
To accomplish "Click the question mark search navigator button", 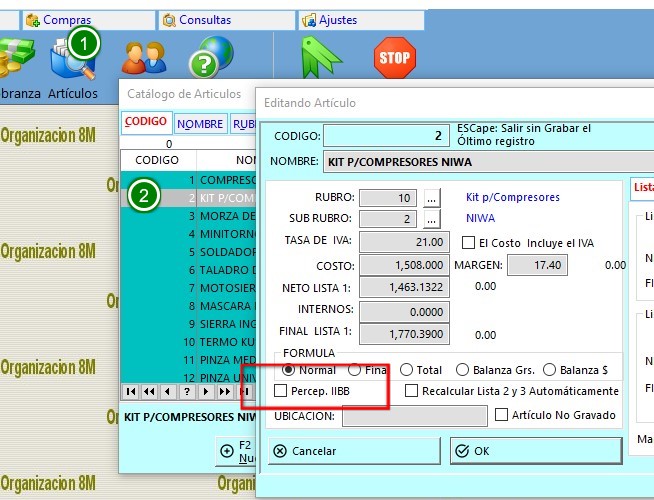I will (187, 392).
